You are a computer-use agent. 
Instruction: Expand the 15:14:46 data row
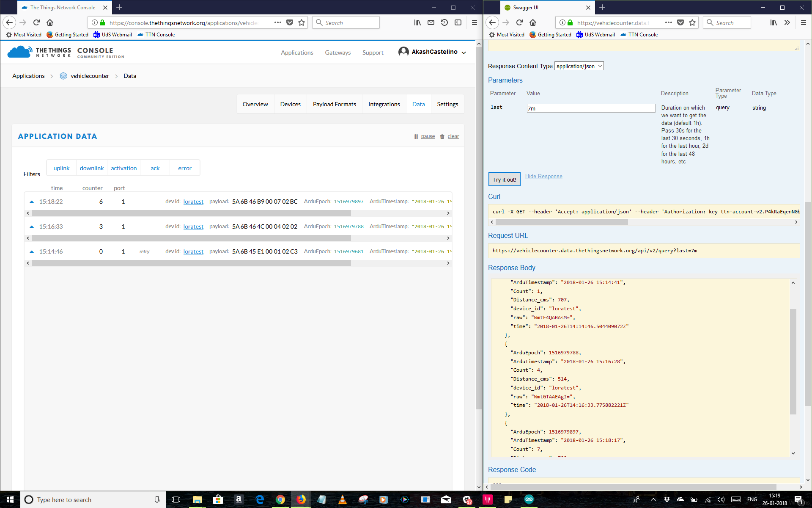click(32, 251)
